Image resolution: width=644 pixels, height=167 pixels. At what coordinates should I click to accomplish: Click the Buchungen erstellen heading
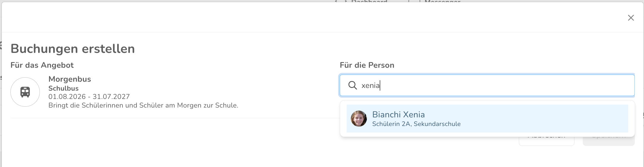(73, 49)
